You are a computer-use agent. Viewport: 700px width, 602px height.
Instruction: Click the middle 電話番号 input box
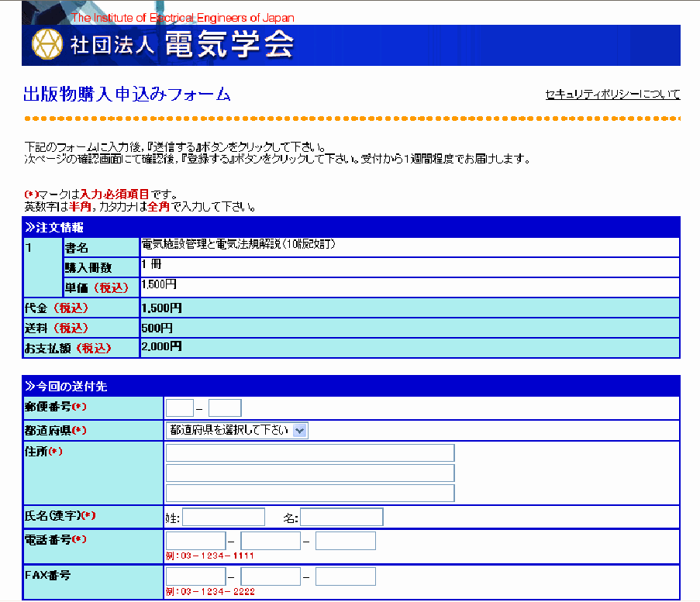[271, 541]
